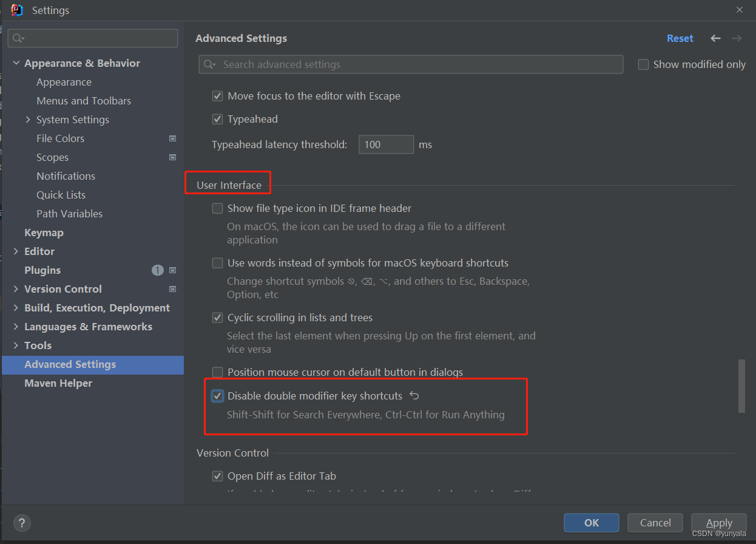Click the sidebar settings search field

tap(93, 38)
